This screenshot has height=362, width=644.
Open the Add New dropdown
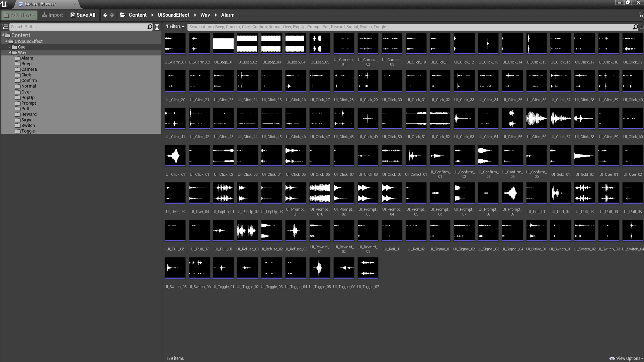pyautogui.click(x=19, y=15)
